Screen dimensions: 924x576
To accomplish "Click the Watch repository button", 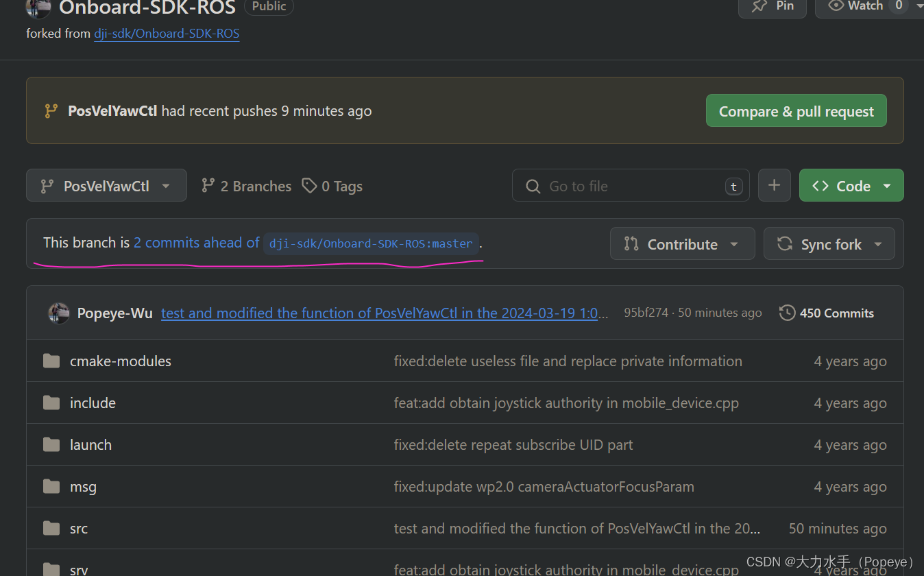I will point(865,6).
